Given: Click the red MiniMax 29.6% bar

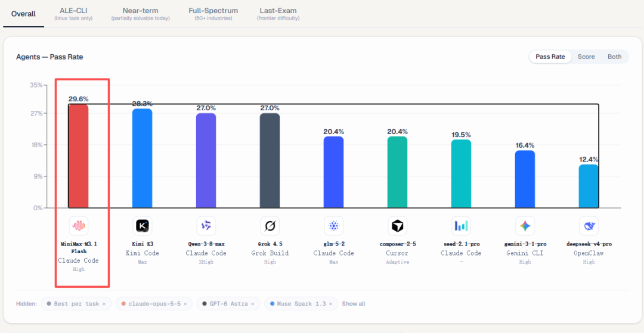Looking at the screenshot, I should (x=79, y=156).
